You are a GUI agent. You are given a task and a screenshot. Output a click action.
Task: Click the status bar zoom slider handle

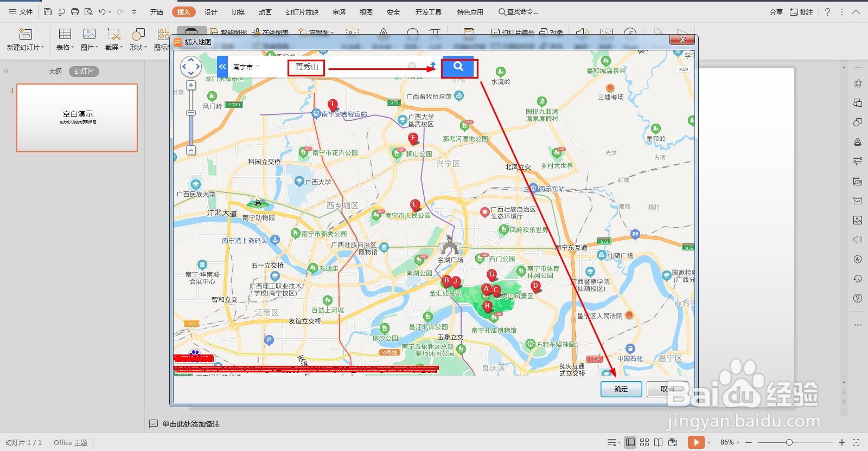tap(789, 442)
